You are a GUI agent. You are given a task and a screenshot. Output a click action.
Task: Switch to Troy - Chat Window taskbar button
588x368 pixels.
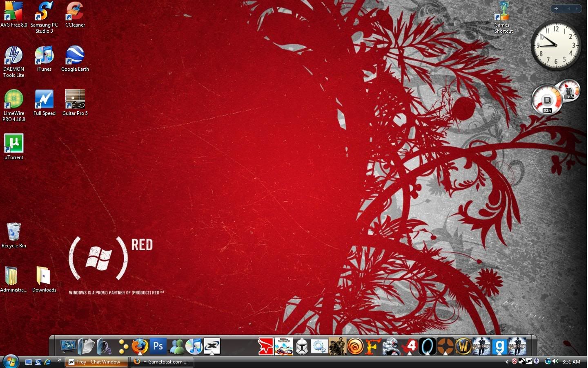coord(97,362)
